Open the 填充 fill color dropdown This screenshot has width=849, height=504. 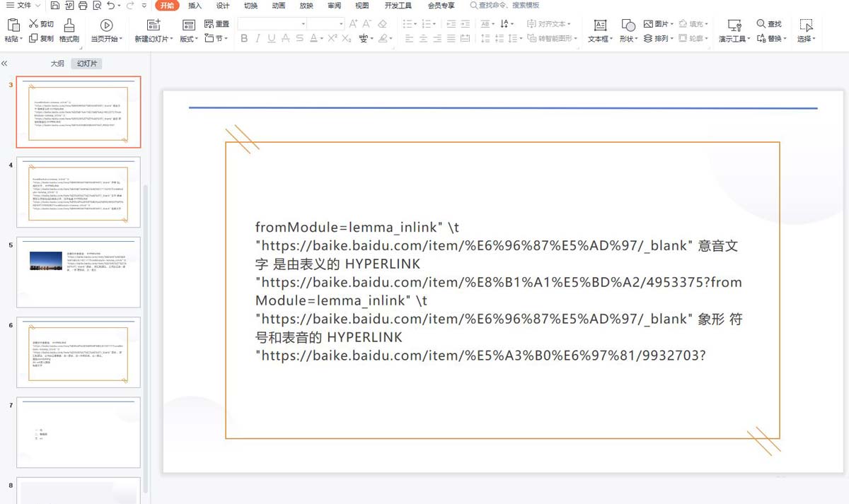pyautogui.click(x=693, y=24)
